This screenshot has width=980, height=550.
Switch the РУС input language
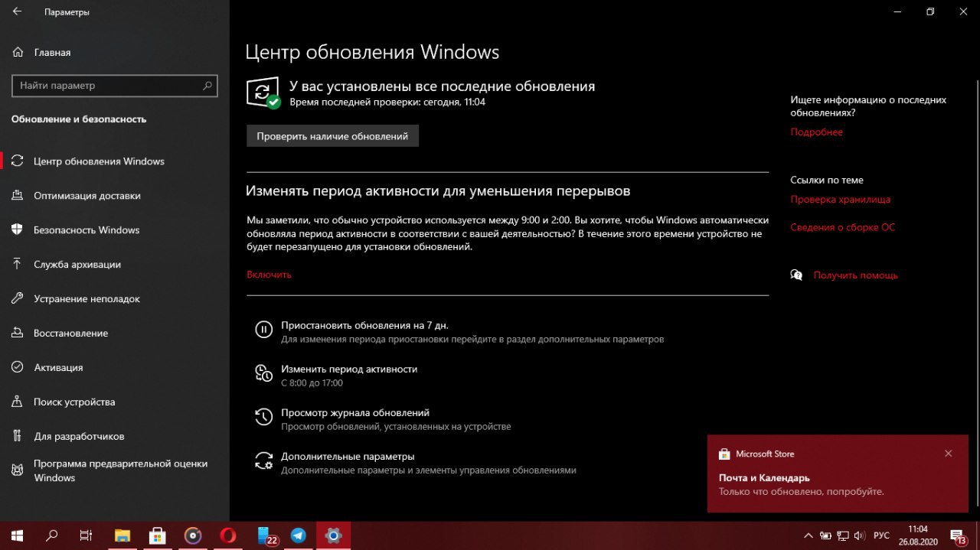pyautogui.click(x=882, y=535)
